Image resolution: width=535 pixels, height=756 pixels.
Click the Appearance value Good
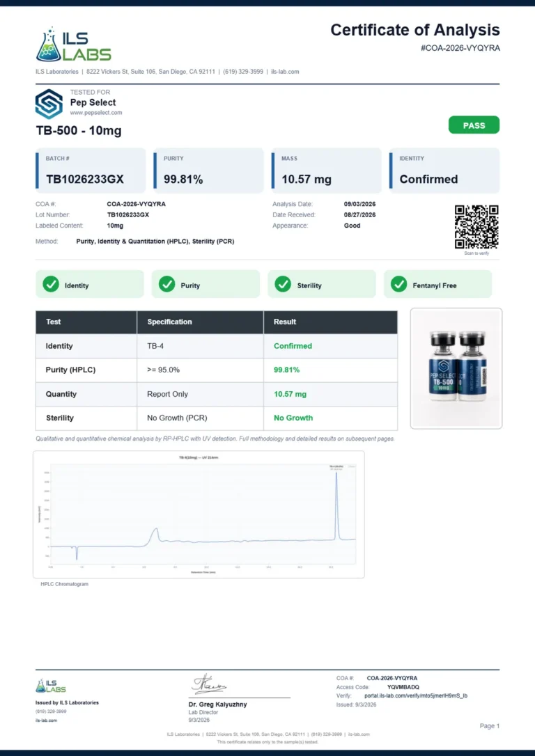(352, 225)
